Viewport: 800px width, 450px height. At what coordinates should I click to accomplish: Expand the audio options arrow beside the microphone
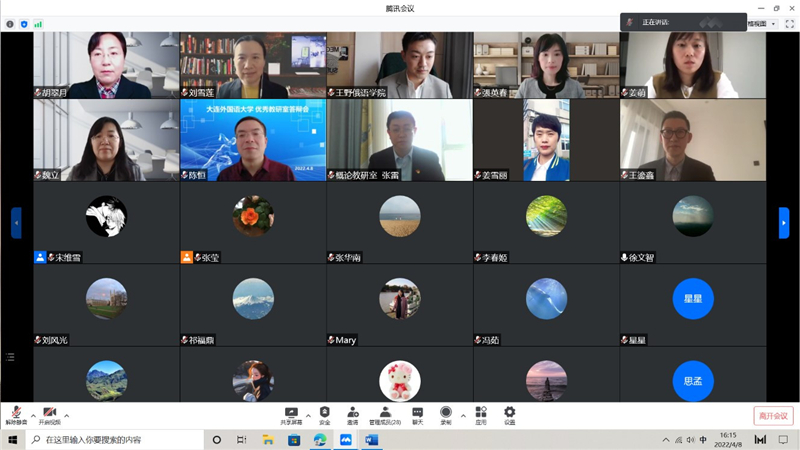click(x=33, y=415)
